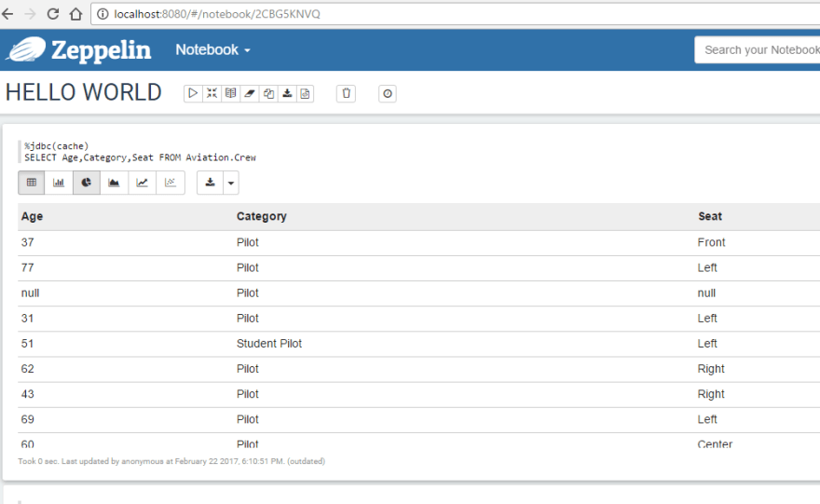This screenshot has width=820, height=504.
Task: Switch result view to table
Action: click(x=32, y=183)
